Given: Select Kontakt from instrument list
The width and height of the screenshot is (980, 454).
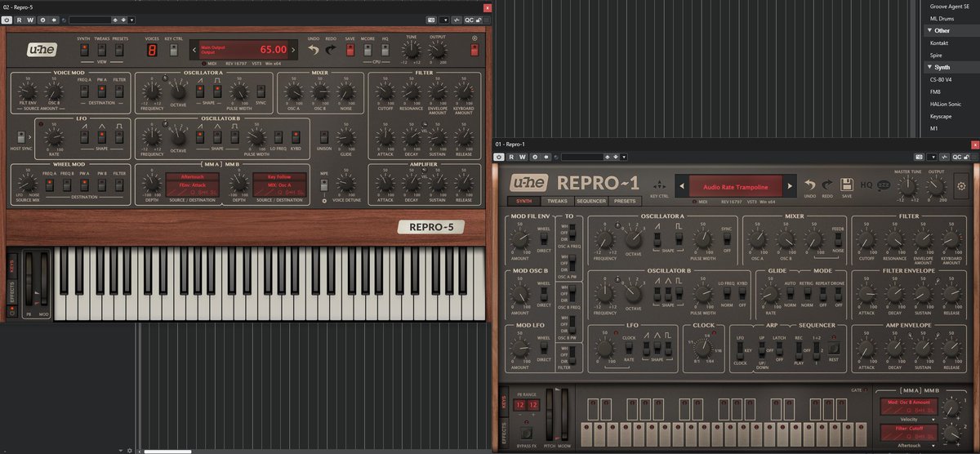Looking at the screenshot, I should tap(939, 42).
